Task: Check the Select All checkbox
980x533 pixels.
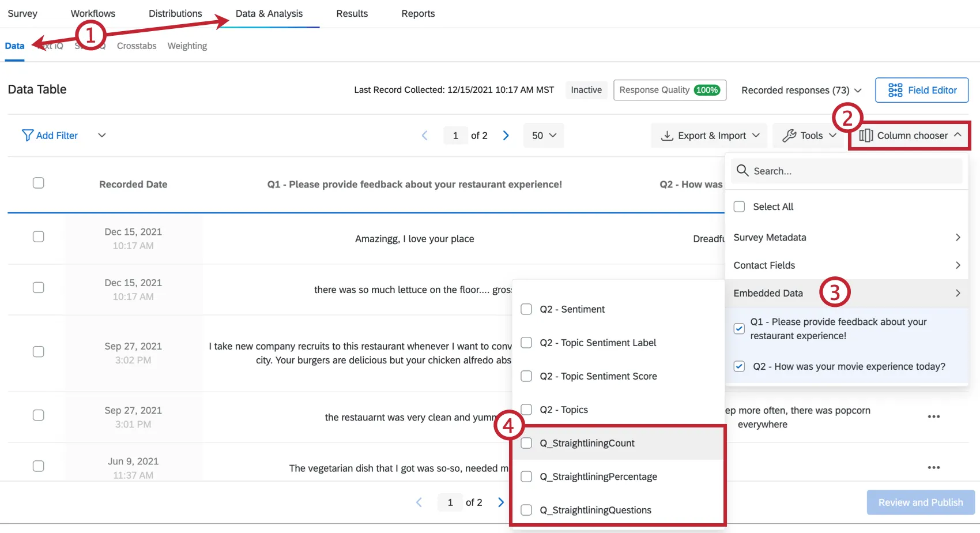Action: point(739,207)
